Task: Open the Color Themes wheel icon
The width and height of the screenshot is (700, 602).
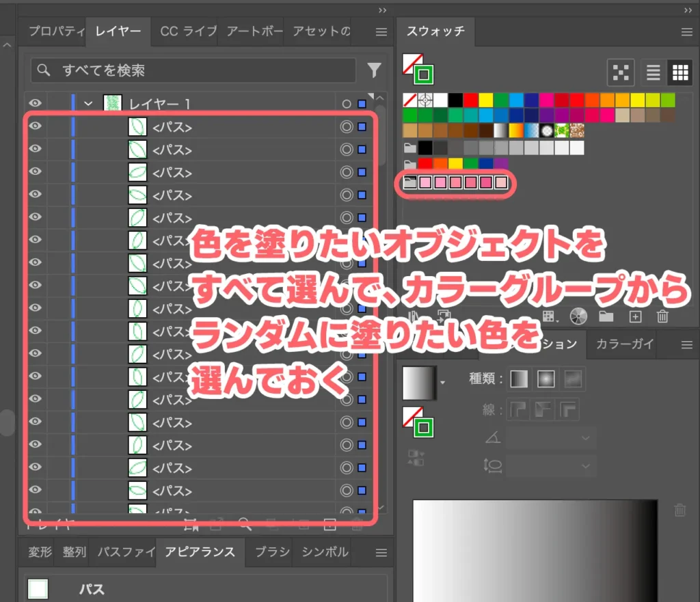Action: tap(578, 314)
